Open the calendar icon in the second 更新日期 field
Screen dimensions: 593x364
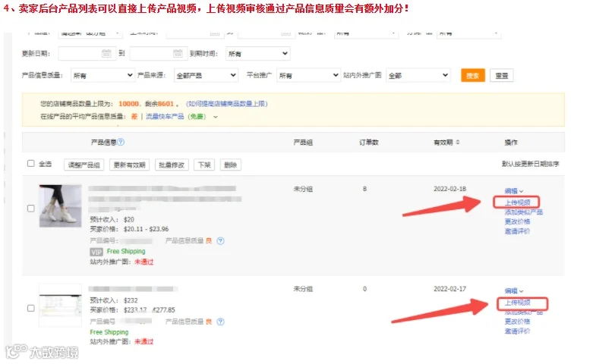pyautogui.click(x=178, y=53)
